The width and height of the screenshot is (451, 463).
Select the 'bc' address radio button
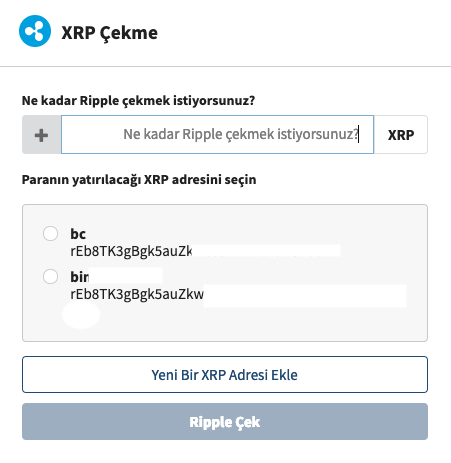50,233
